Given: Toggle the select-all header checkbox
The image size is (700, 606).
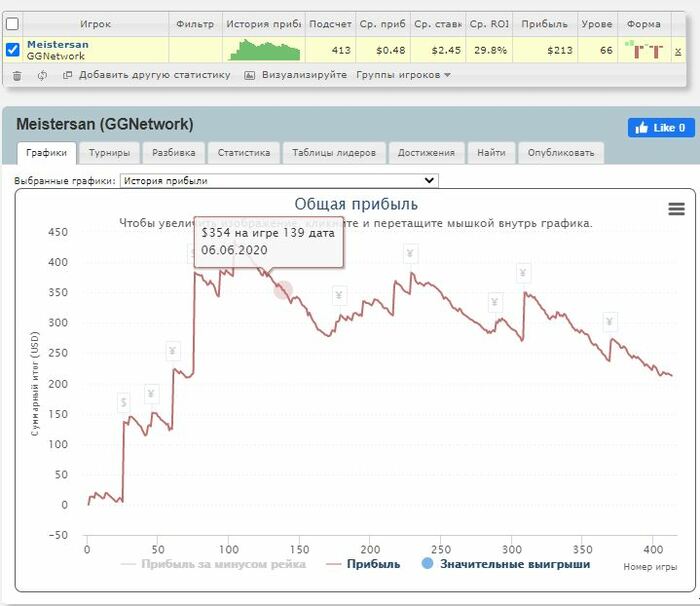Looking at the screenshot, I should pos(12,24).
